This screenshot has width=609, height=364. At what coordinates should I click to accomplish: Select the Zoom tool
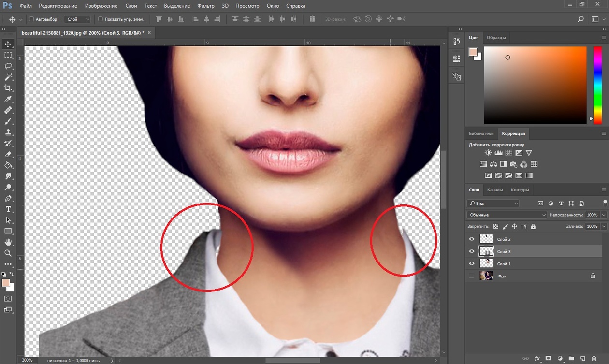pyautogui.click(x=8, y=253)
